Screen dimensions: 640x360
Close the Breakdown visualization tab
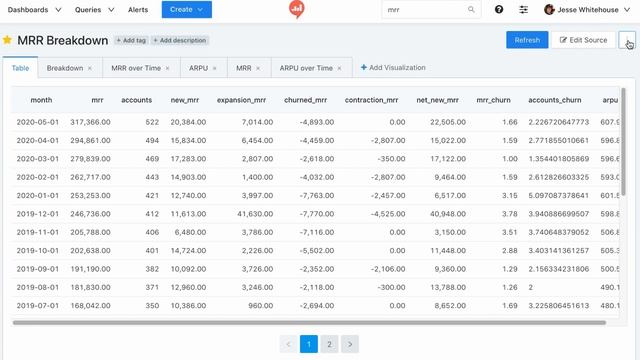90,68
